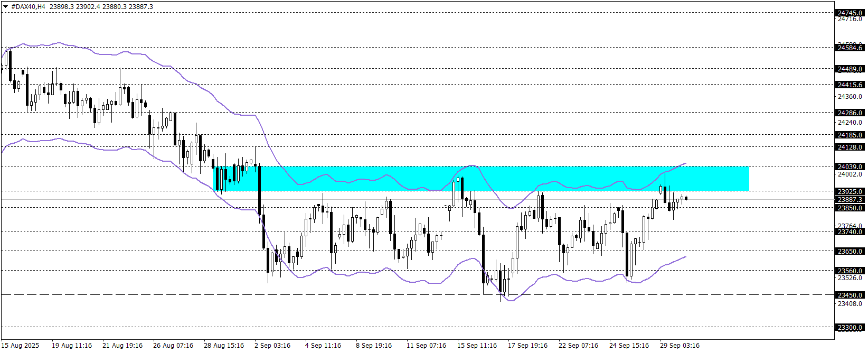This screenshot has height=352, width=868.
Task: Click the 15 Aug 2025 date label
Action: (21, 346)
